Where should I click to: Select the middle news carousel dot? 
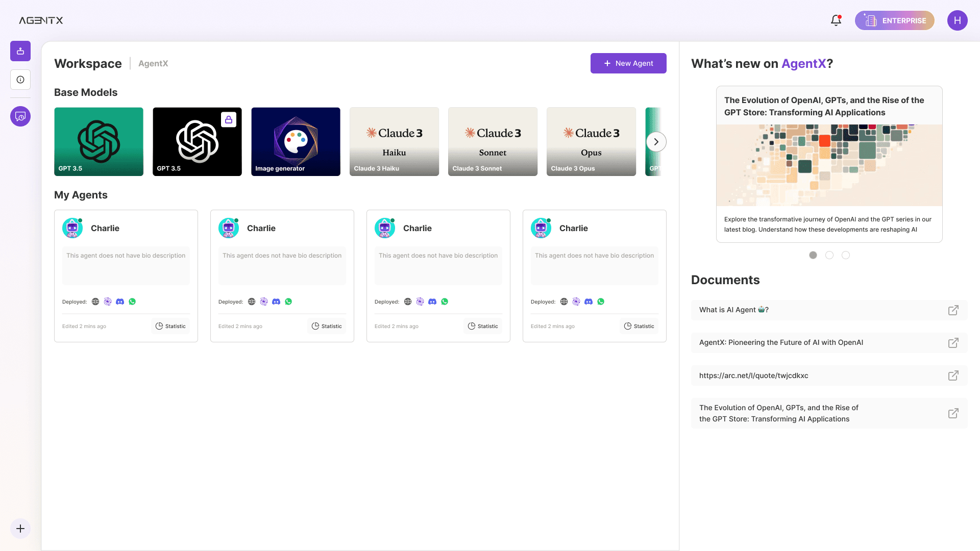click(829, 255)
